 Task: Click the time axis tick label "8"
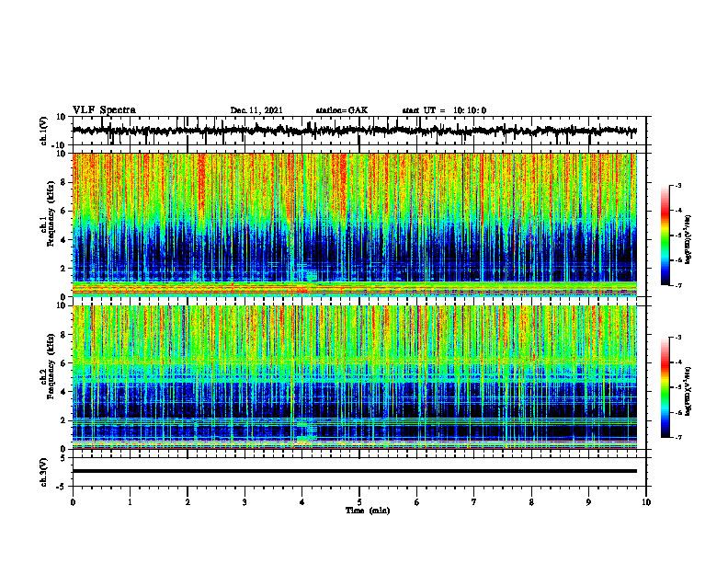click(531, 502)
